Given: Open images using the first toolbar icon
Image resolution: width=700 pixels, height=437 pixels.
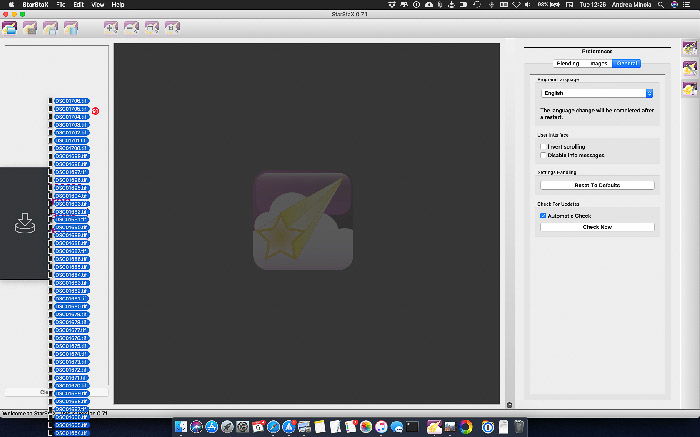Looking at the screenshot, I should 9,28.
